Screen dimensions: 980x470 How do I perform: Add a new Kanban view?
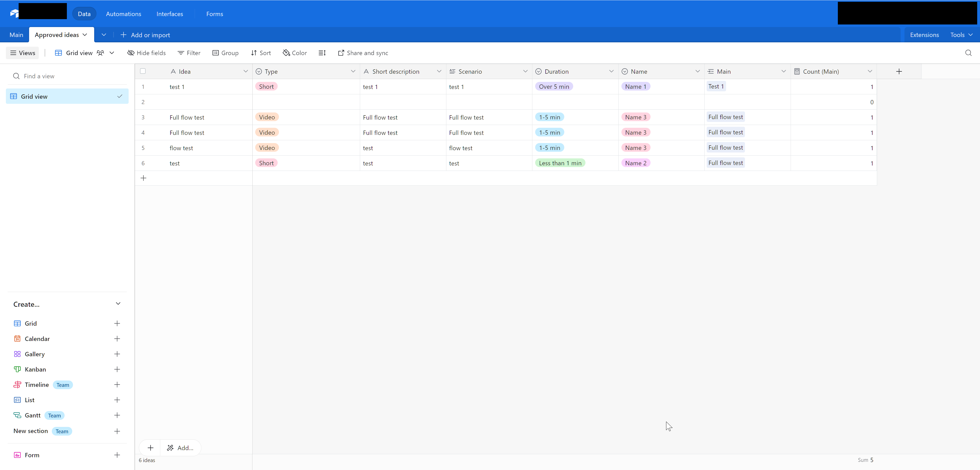click(117, 369)
